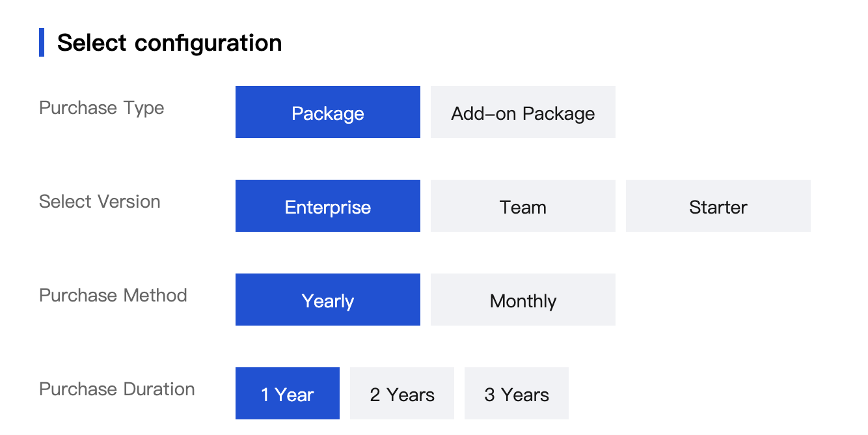Viewport: 868px width, 435px height.
Task: Extend the duration to three years
Action: pyautogui.click(x=516, y=393)
